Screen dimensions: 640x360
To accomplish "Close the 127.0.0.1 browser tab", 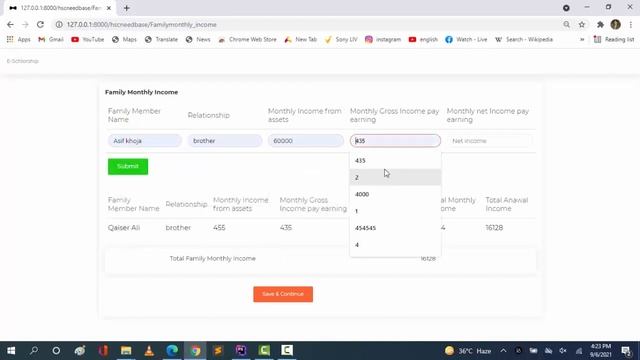I will (x=109, y=8).
